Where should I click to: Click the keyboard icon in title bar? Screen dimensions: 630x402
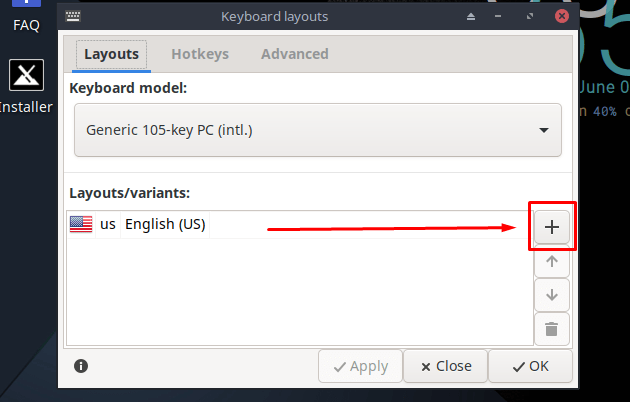click(x=73, y=16)
